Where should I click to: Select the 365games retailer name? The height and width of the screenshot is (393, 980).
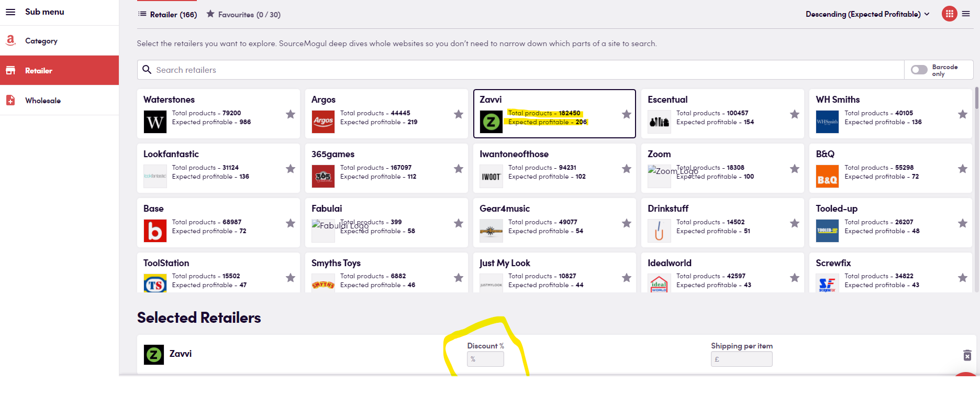tap(333, 154)
